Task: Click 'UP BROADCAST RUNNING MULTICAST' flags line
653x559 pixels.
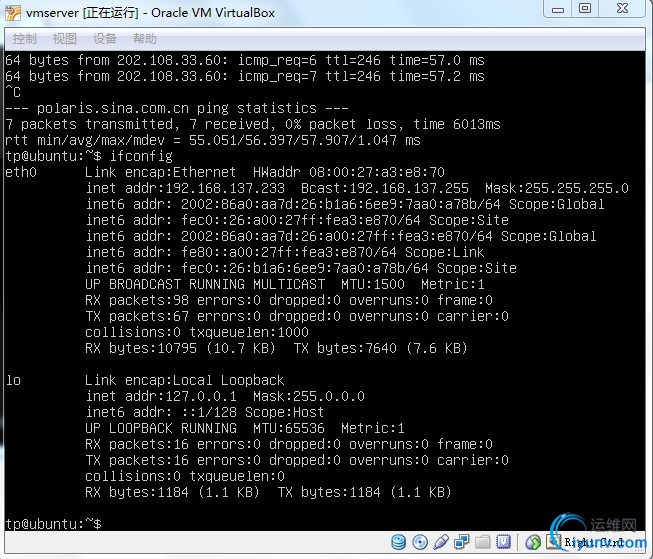Action: 285,284
